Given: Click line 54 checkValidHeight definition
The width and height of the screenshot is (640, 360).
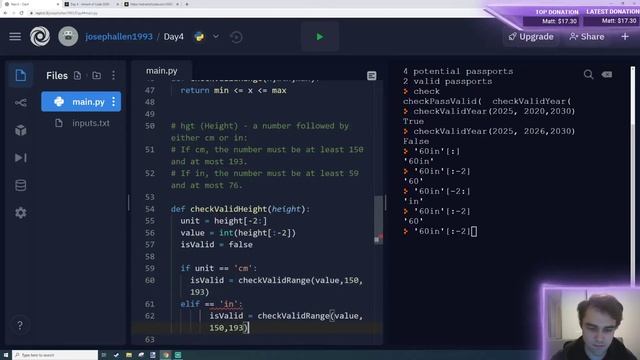Looking at the screenshot, I should coord(240,209).
